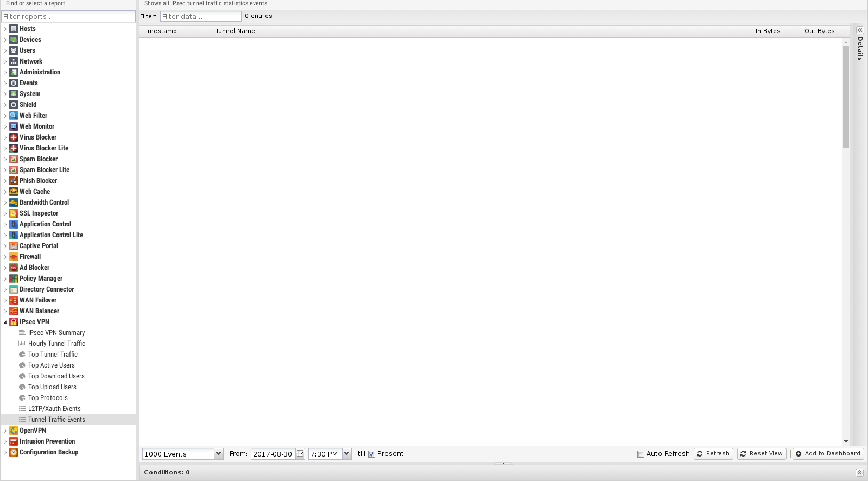The width and height of the screenshot is (868, 481).
Task: Click the Events category icon
Action: pyautogui.click(x=14, y=83)
